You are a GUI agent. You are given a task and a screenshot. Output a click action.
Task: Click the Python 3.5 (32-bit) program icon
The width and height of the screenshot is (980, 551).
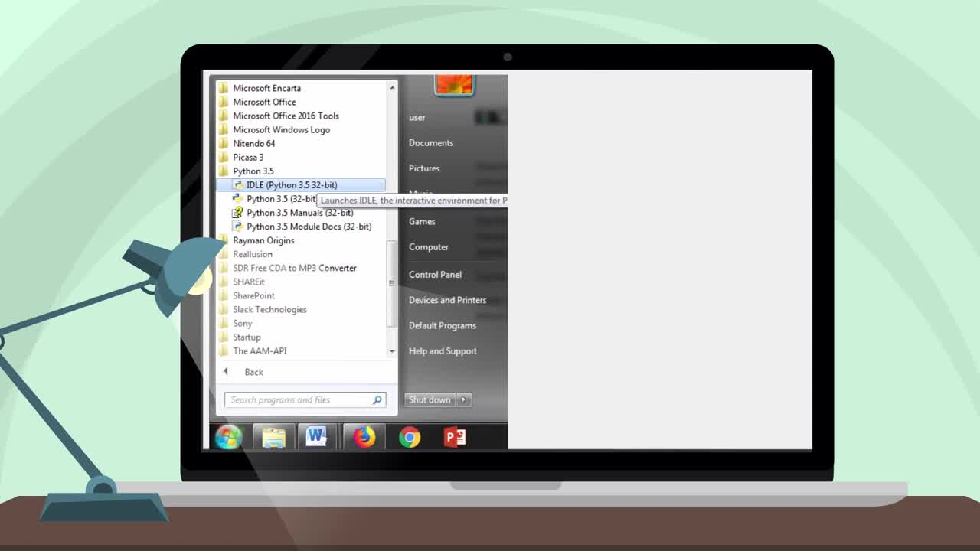(x=238, y=199)
